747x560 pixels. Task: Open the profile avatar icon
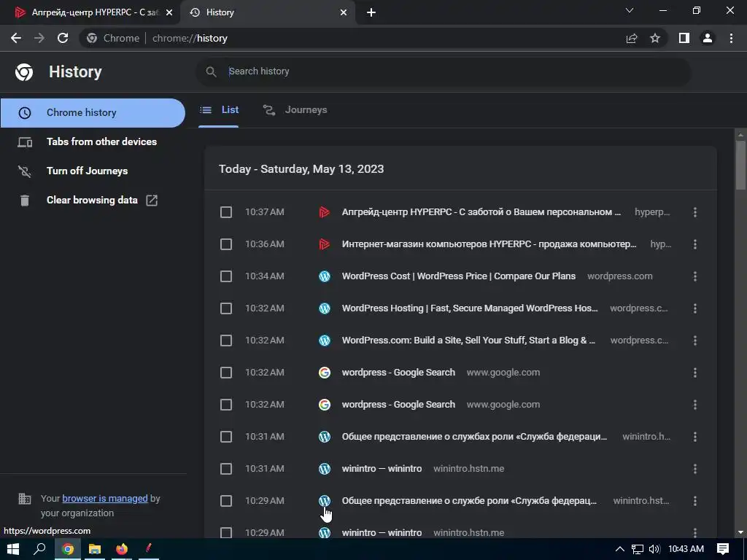pos(708,38)
